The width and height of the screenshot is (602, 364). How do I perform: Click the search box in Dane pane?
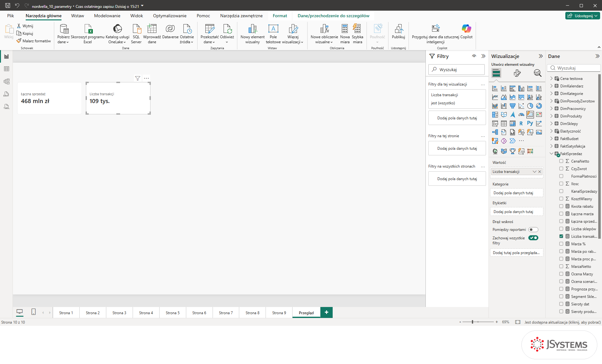click(x=574, y=68)
